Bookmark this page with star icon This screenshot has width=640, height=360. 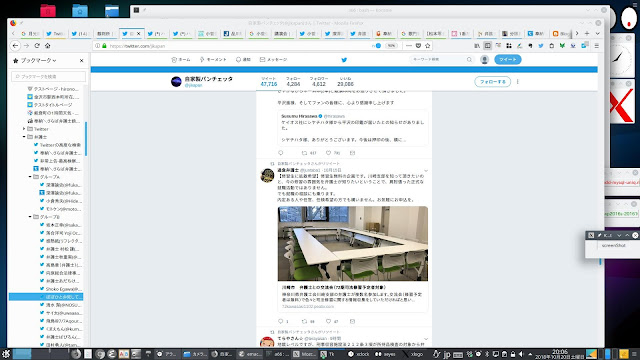point(428,46)
